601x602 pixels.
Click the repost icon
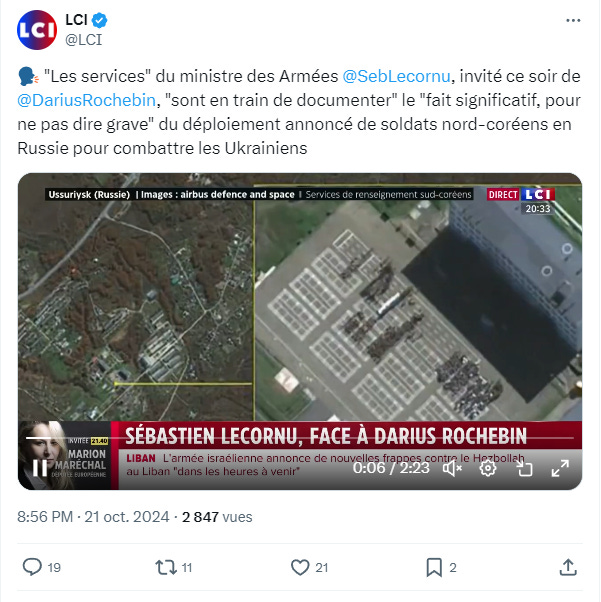[166, 567]
